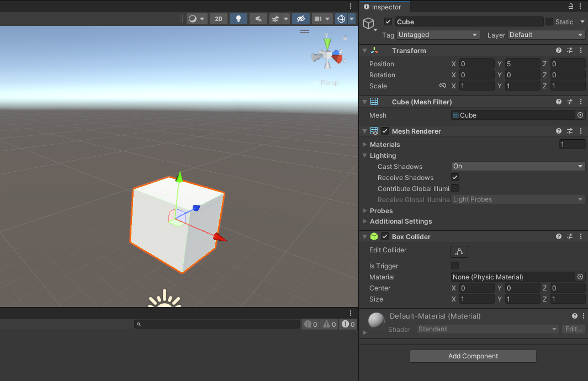Enable Contribute Global Illumination checkbox
This screenshot has width=588, height=381.
[x=455, y=188]
